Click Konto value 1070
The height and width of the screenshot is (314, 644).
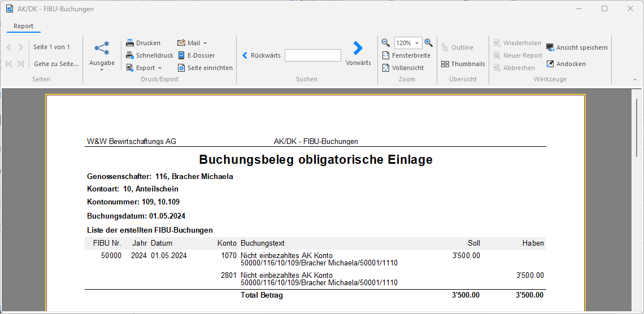point(229,255)
